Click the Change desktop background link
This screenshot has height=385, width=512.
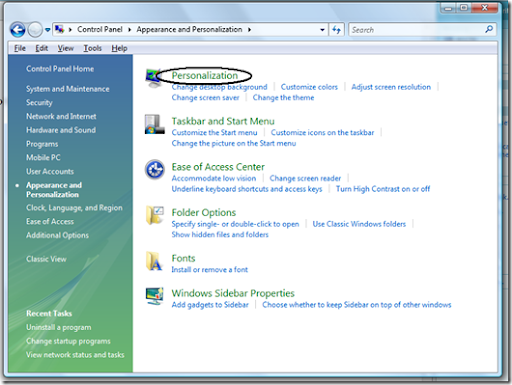click(219, 87)
